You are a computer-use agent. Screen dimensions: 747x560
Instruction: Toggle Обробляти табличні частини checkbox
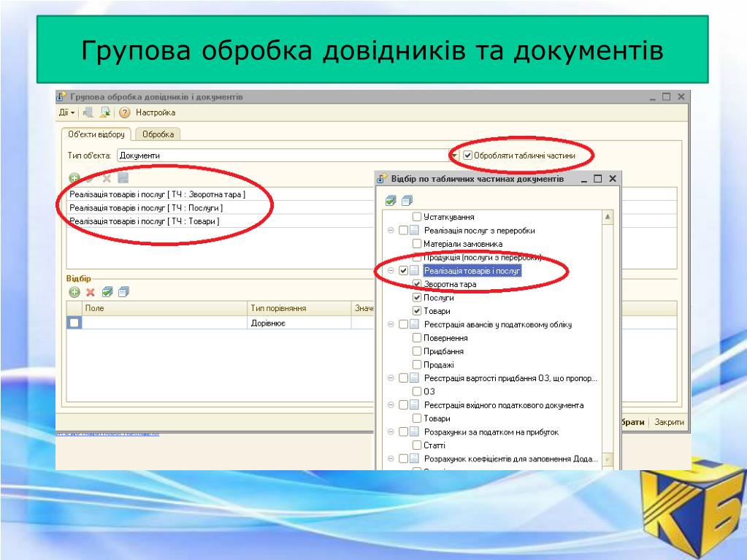click(x=468, y=156)
